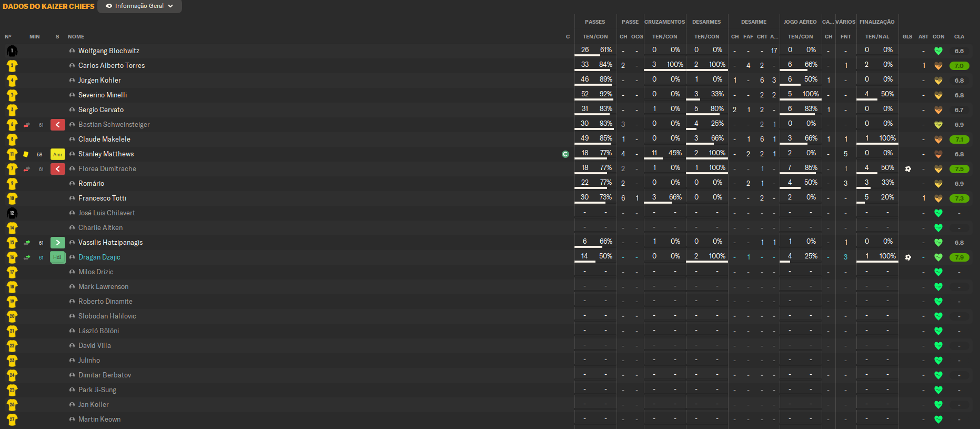Viewport: 980px width, 429px height.
Task: Click the person info icon beside Francesco Totti
Action: 72,198
